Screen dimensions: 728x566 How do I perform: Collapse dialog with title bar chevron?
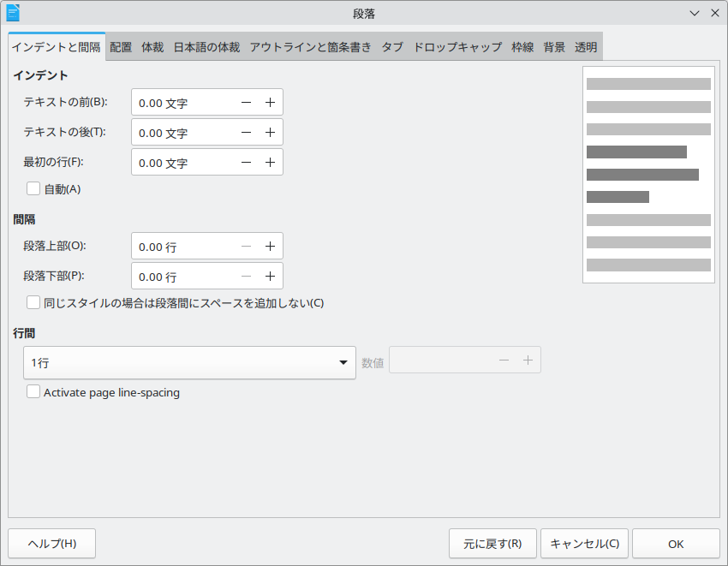tap(695, 14)
